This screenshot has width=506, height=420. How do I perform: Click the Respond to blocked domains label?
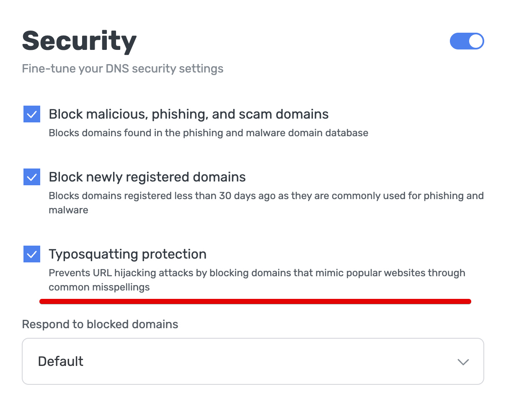[x=100, y=324]
